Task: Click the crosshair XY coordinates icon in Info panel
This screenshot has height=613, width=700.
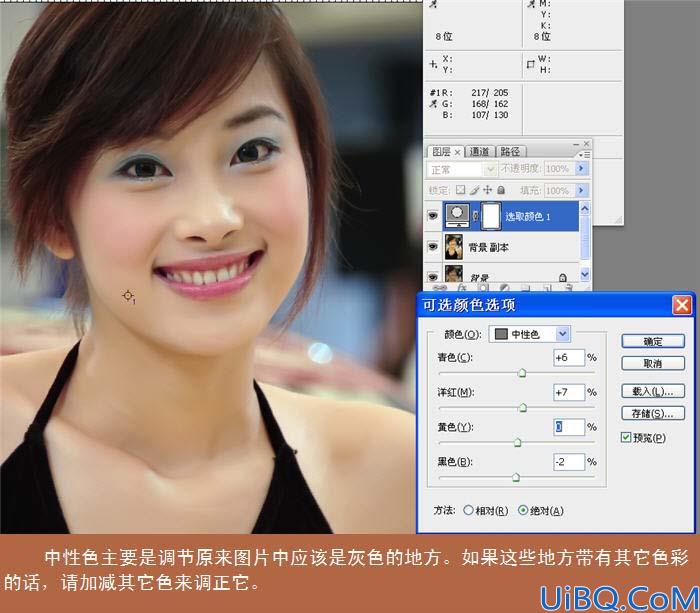Action: (433, 64)
